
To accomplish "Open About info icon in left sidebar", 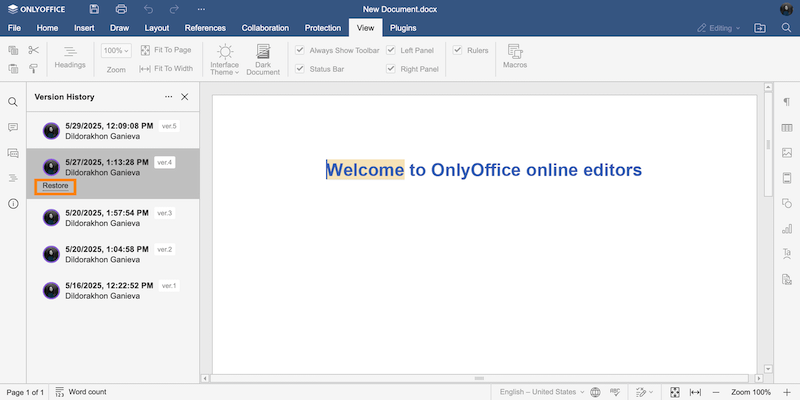I will [x=13, y=204].
